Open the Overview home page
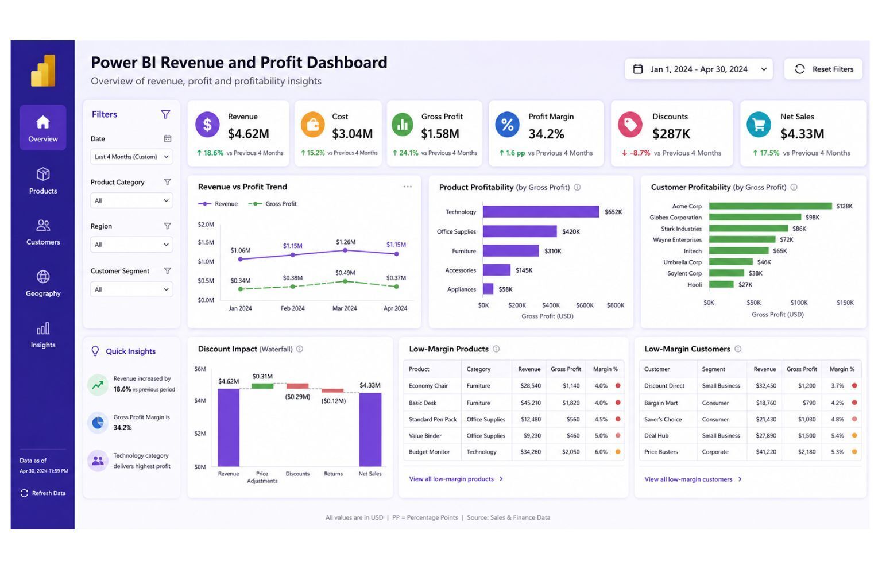Screen dimensions: 882x588 pyautogui.click(x=43, y=127)
